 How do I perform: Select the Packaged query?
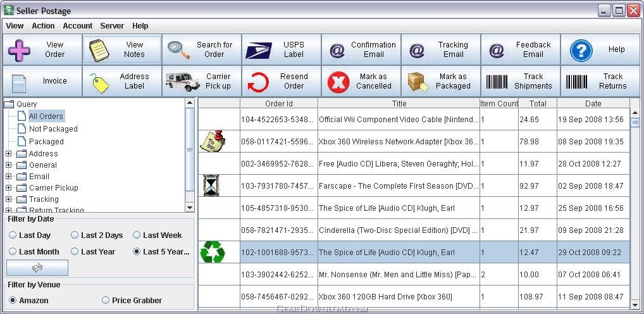pos(46,141)
